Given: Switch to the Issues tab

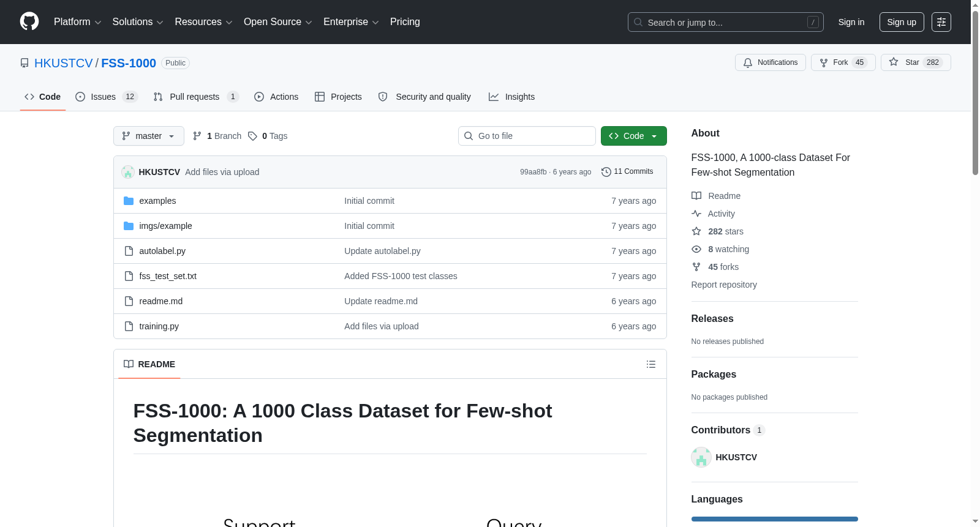Looking at the screenshot, I should 107,97.
